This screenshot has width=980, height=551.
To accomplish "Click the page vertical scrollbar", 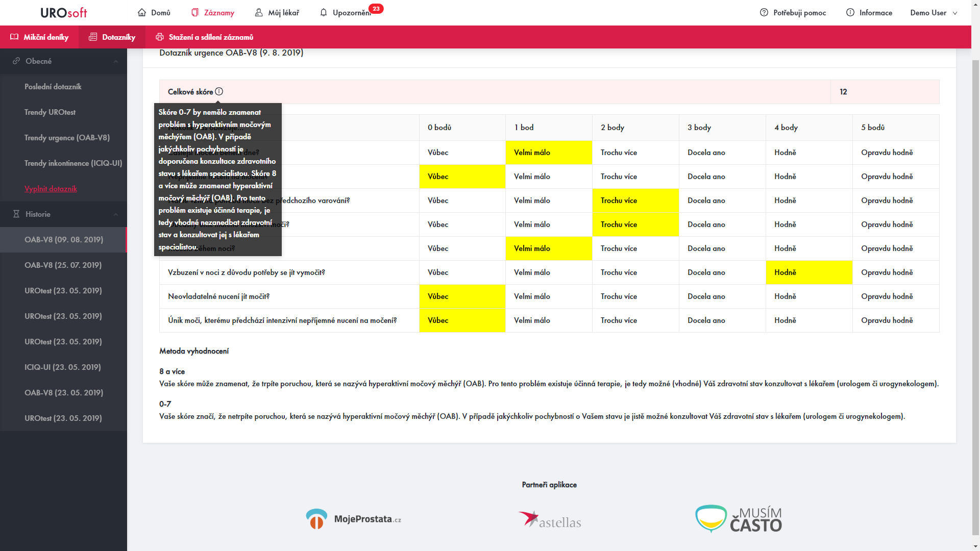I will [x=975, y=296].
